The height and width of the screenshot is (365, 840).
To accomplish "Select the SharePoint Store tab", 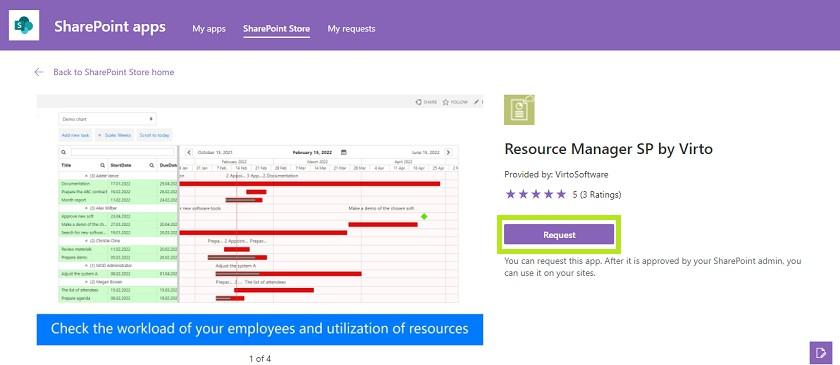I will pyautogui.click(x=276, y=28).
